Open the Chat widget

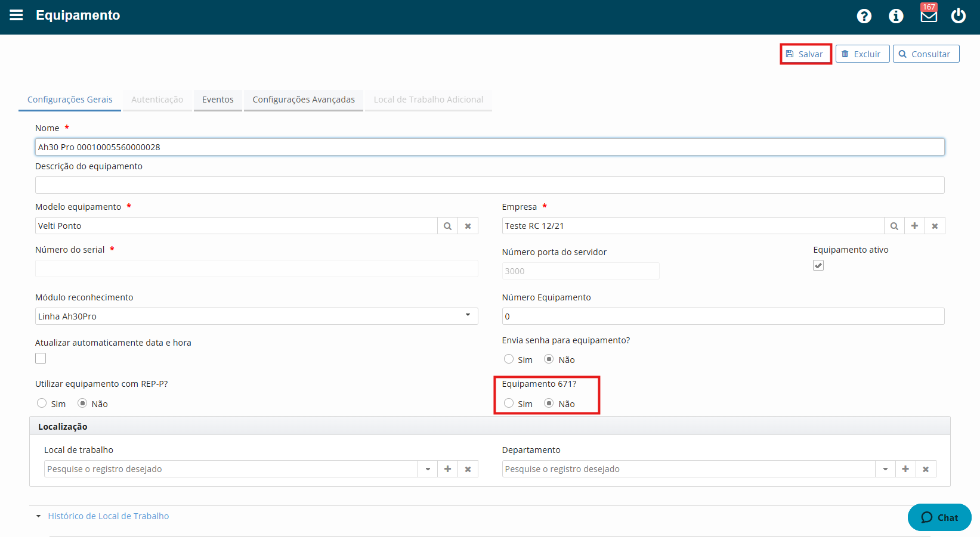click(939, 517)
